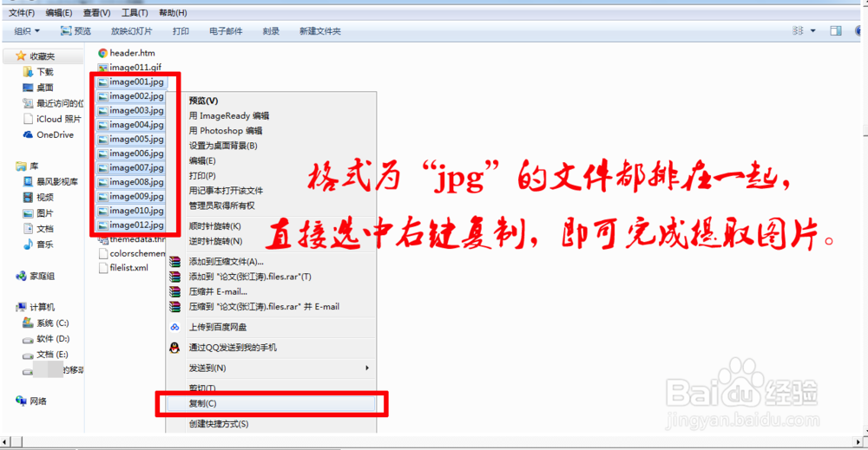The image size is (868, 450).
Task: Open 系统 (C:) drive
Action: (x=46, y=323)
